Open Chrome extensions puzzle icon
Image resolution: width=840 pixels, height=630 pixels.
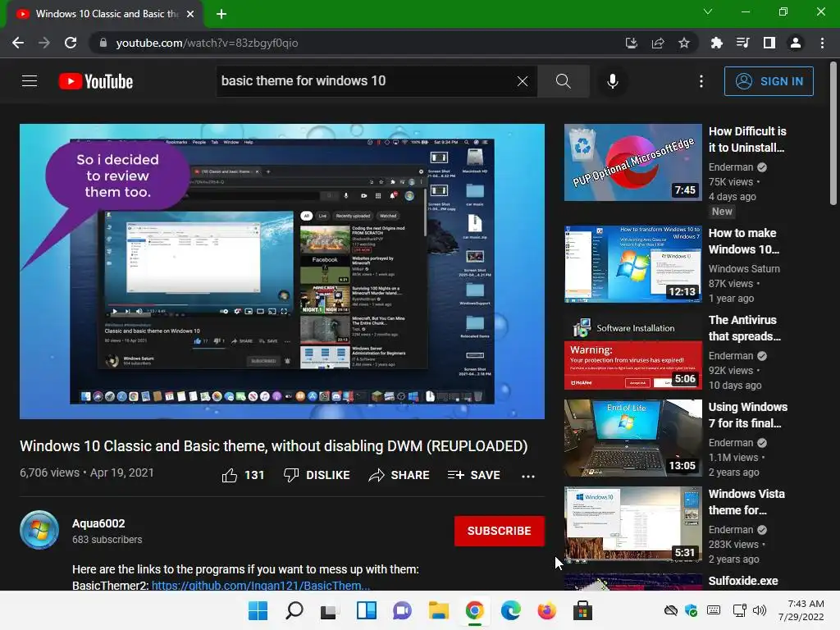pyautogui.click(x=717, y=43)
